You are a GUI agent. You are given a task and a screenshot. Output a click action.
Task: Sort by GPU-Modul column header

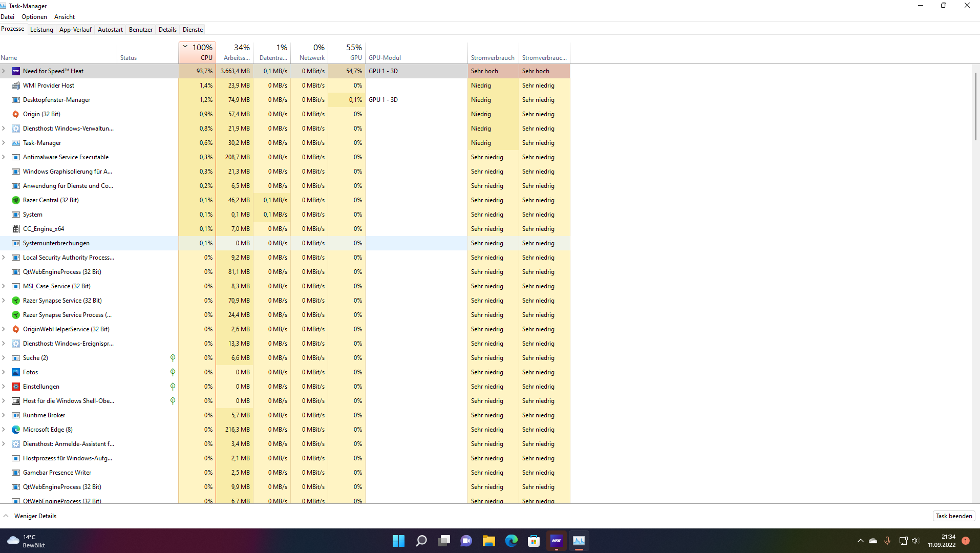416,52
